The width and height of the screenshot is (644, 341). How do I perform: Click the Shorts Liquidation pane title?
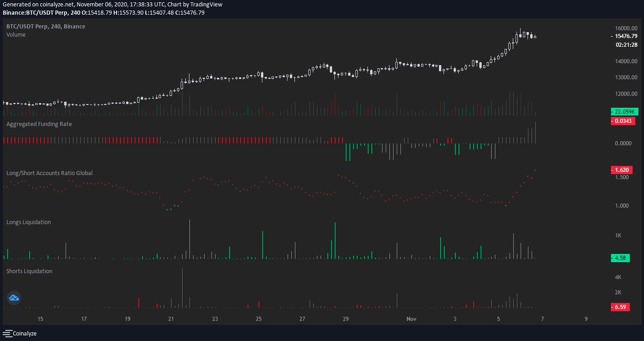click(29, 271)
